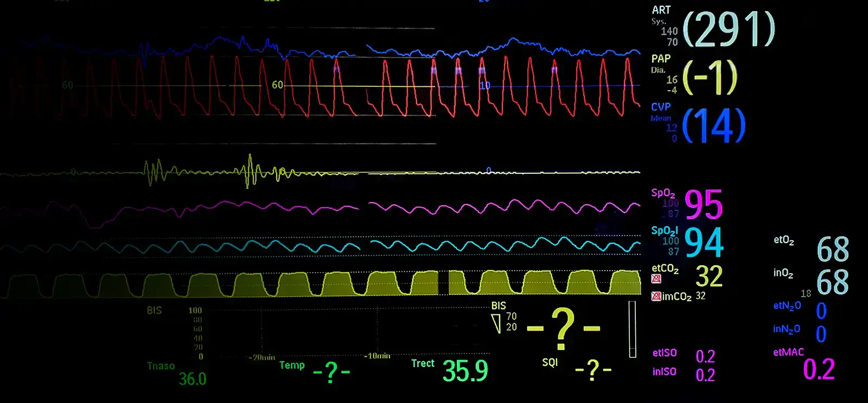The height and width of the screenshot is (403, 868).
Task: Open the ART systolic value (291)
Action: point(729,29)
